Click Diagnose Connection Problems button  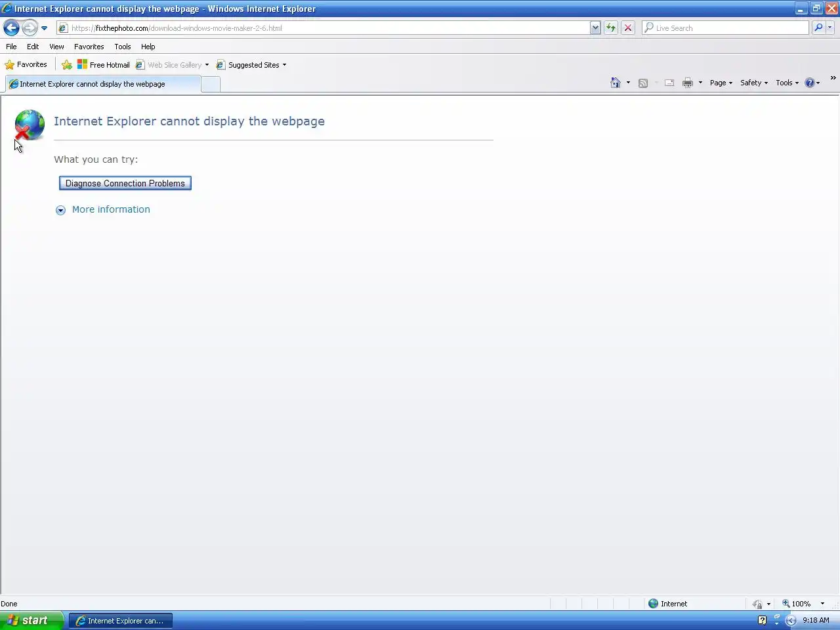click(125, 183)
